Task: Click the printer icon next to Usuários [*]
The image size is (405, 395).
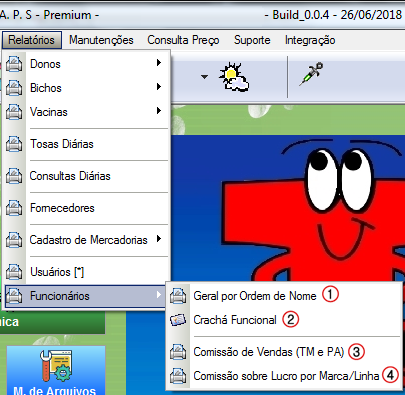Action: click(x=14, y=272)
